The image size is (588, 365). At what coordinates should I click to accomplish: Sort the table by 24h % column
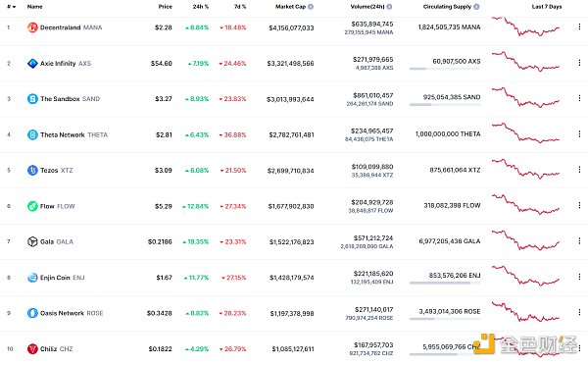coord(201,7)
